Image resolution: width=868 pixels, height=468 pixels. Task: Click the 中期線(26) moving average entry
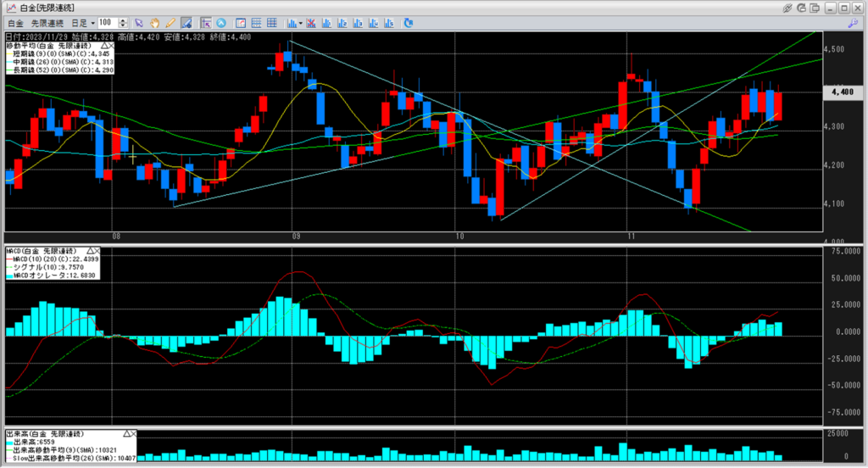pyautogui.click(x=60, y=62)
